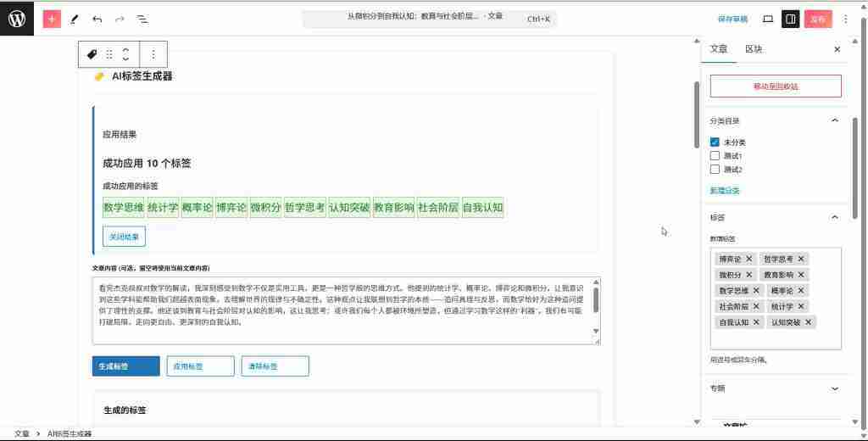Remove the 微积分 tag
868x441 pixels.
coord(749,275)
